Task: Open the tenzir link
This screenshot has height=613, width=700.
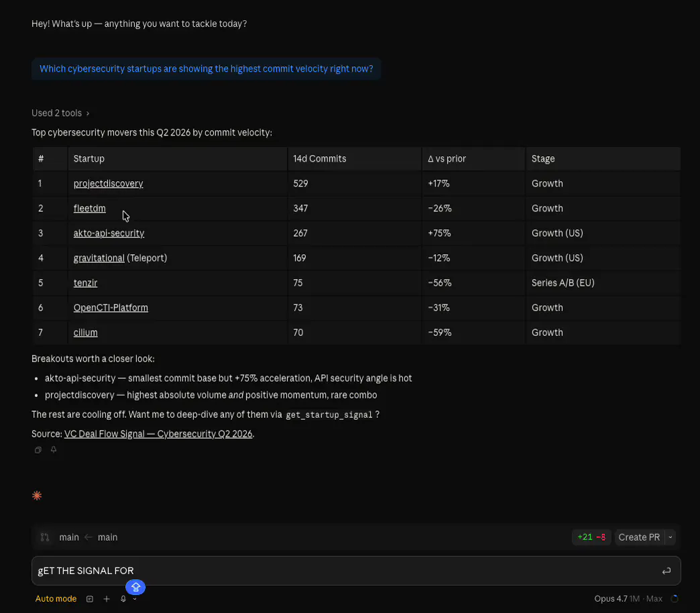Action: tap(85, 283)
